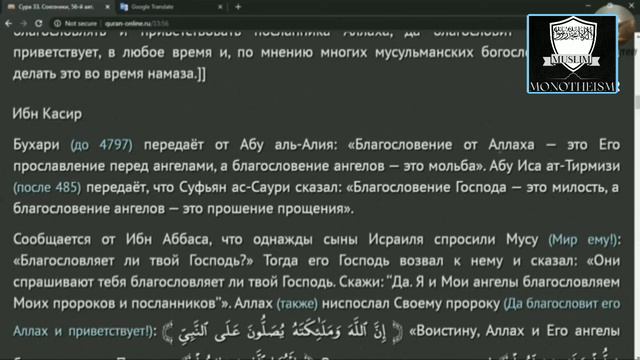640x360 pixels.
Task: Click the browser forward arrow
Action: pos(23,24)
